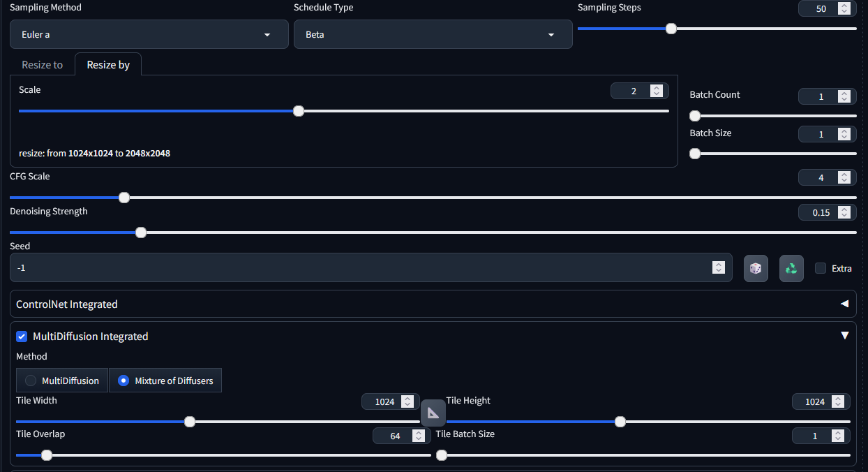Screen dimensions: 868x472
Task: Click the Tile Height slider handle
Action: pyautogui.click(x=620, y=422)
